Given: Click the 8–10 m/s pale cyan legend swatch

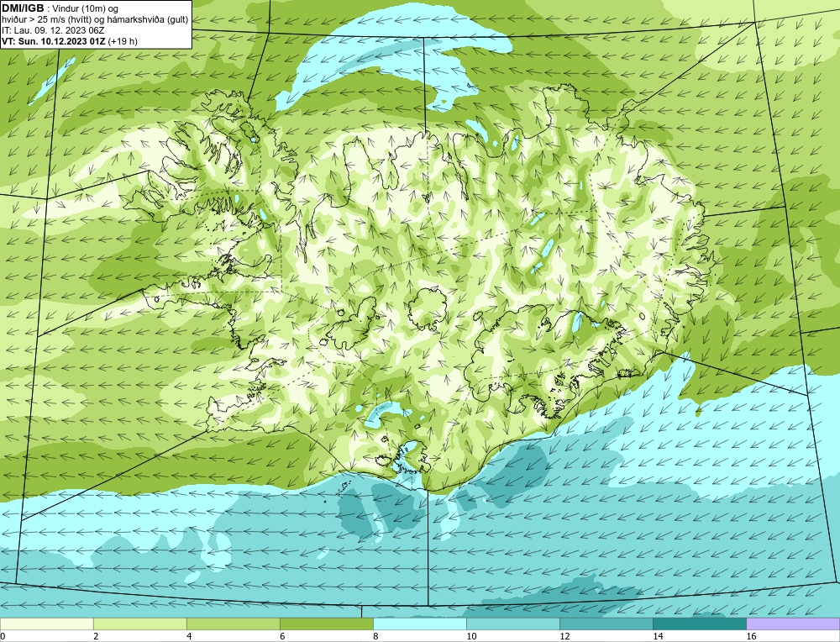Looking at the screenshot, I should pos(419,624).
